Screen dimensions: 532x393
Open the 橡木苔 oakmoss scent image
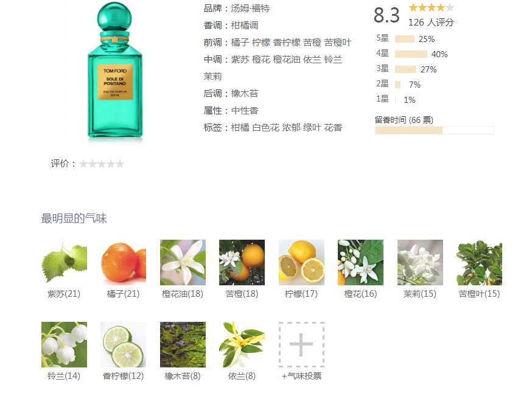183,344
